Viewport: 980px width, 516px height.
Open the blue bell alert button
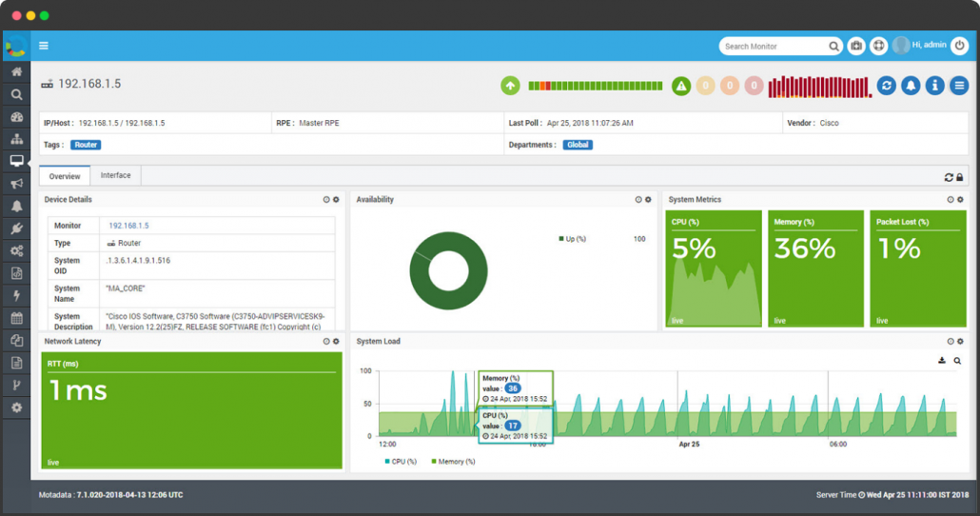pos(911,86)
